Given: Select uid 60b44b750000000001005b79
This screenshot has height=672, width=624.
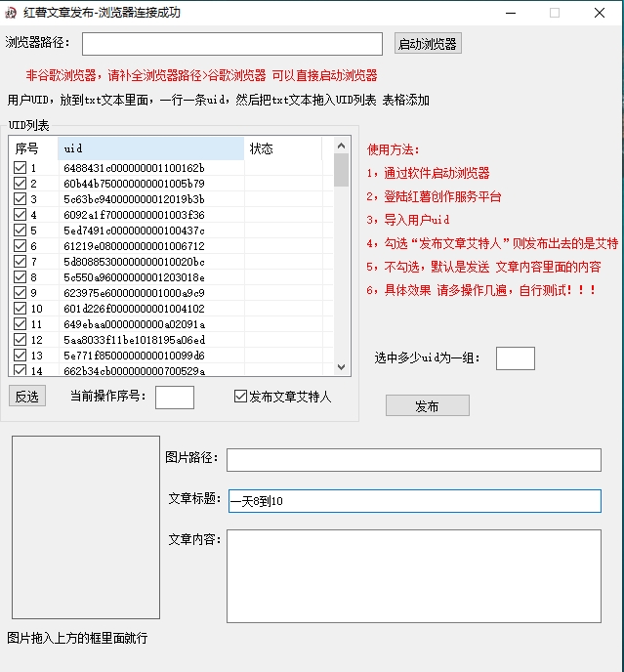Looking at the screenshot, I should [134, 184].
